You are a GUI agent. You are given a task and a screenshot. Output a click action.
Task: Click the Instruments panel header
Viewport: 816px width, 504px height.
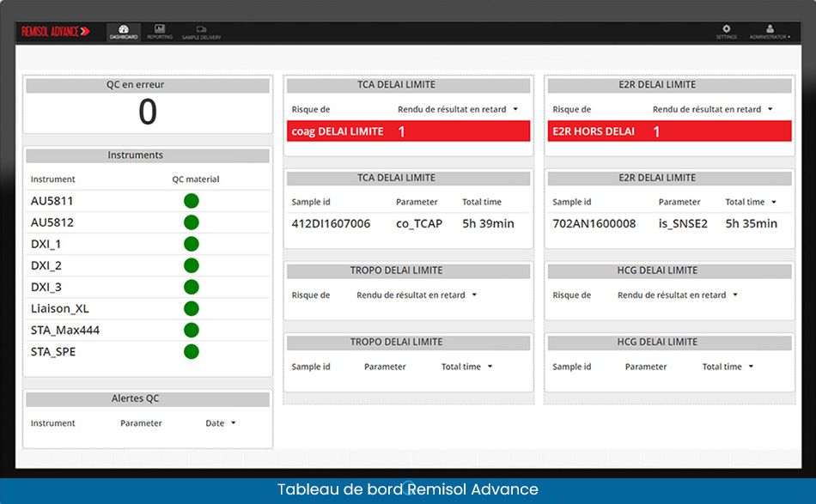[148, 155]
